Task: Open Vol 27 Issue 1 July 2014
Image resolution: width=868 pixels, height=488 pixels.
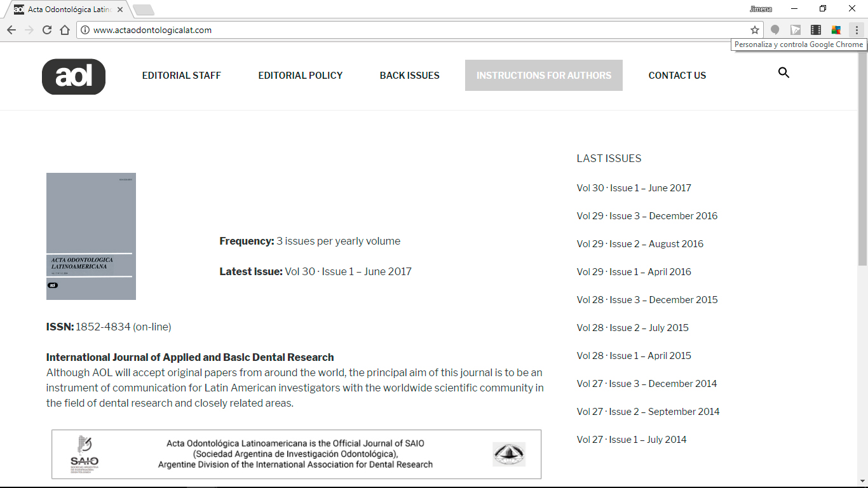Action: point(632,440)
